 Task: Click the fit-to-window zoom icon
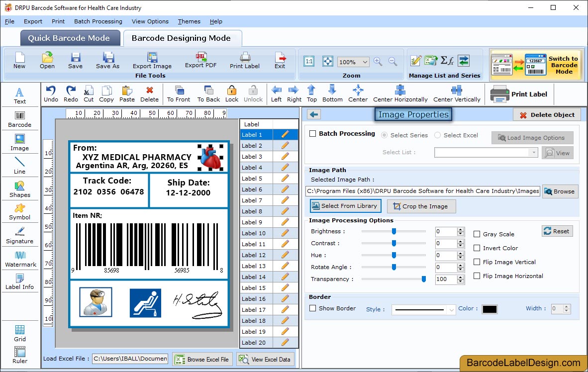click(x=328, y=62)
